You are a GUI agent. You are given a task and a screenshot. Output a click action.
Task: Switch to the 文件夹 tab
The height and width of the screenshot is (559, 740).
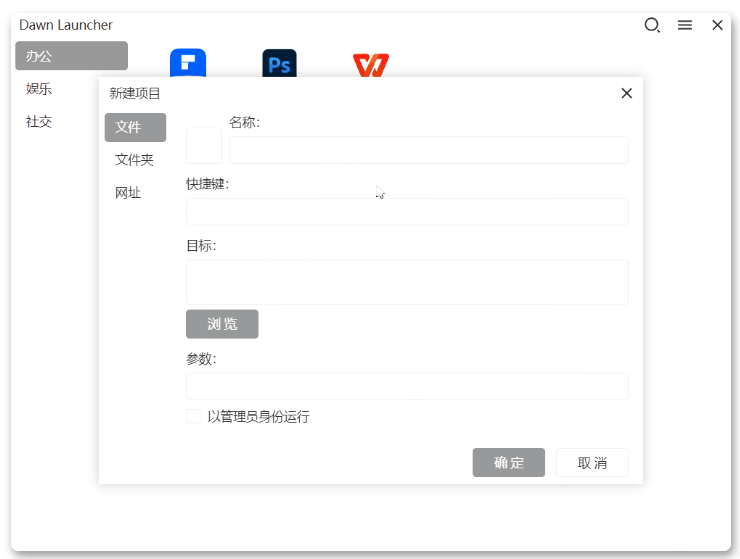tap(135, 160)
